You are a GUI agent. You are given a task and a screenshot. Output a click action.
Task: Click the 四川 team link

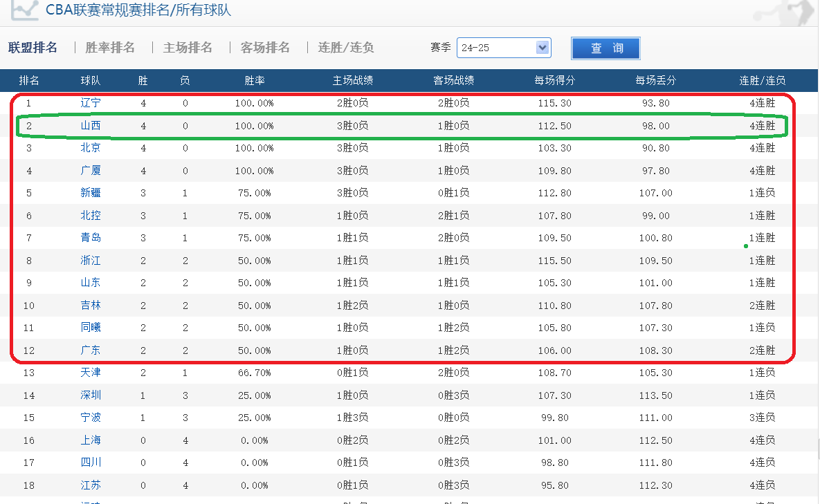[91, 463]
